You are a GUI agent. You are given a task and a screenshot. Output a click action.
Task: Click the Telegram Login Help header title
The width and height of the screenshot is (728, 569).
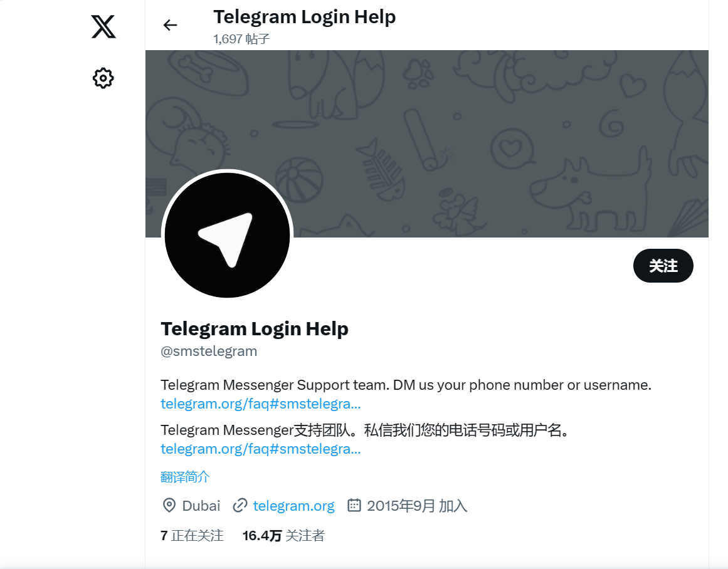coord(304,17)
